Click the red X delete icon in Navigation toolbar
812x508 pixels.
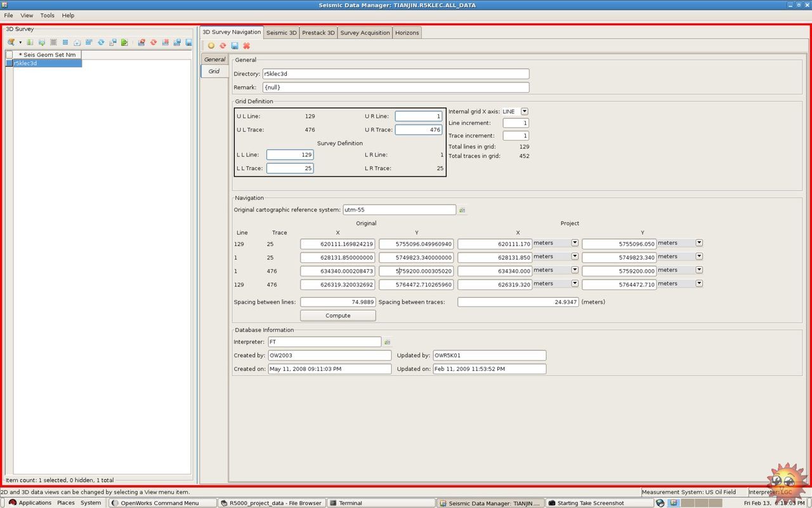point(246,46)
